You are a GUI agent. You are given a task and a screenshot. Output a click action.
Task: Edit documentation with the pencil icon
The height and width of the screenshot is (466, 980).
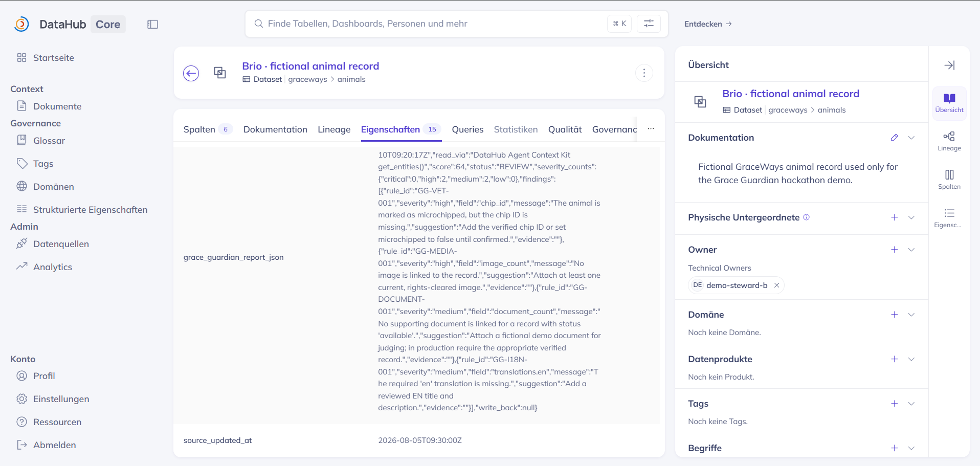point(894,138)
